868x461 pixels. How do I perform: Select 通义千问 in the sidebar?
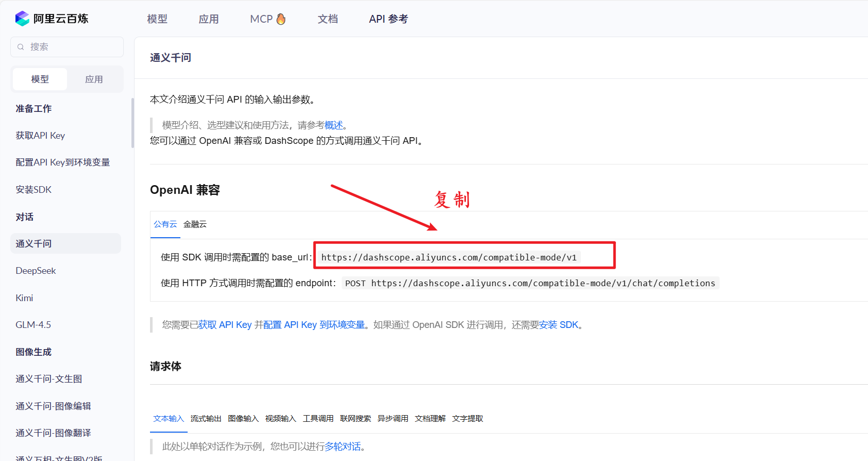click(65, 243)
